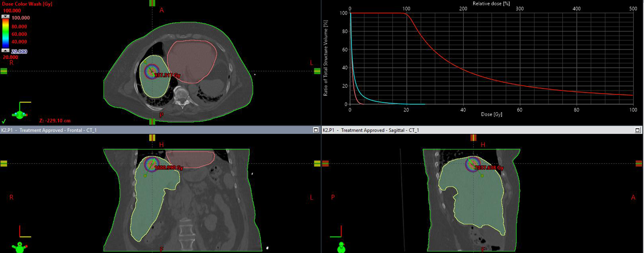
Task: Click the Z: -229.10 cm slice position
Action: tap(55, 120)
